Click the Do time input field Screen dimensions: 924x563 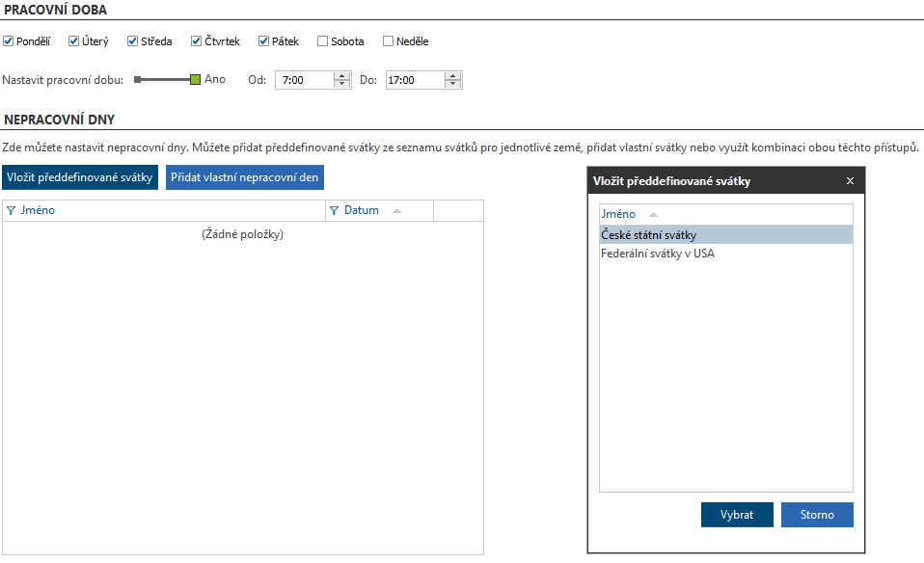[x=414, y=81]
